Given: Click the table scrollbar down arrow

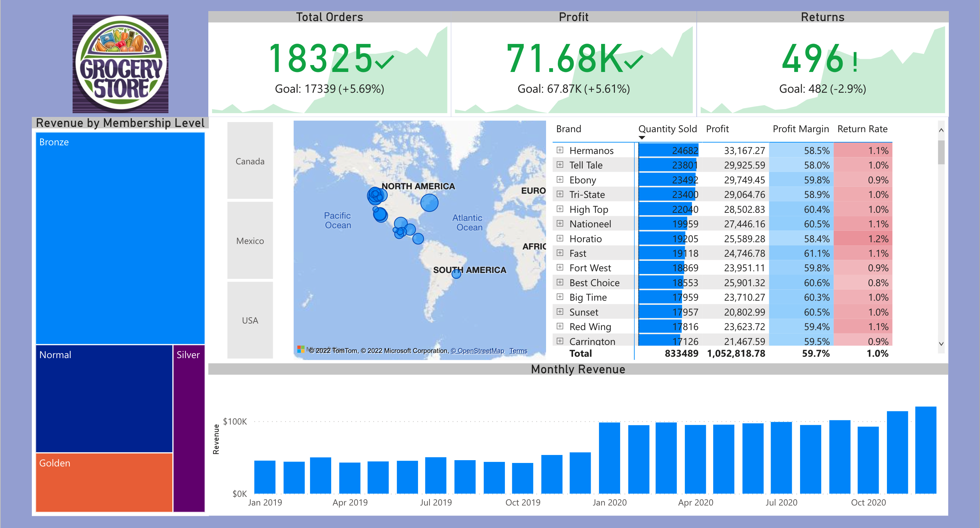Looking at the screenshot, I should tap(941, 344).
